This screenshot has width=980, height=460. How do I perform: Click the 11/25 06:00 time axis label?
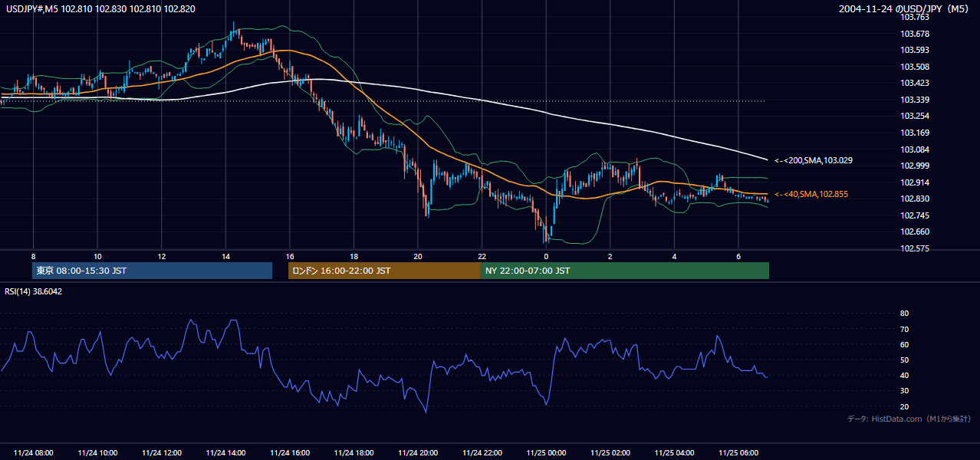click(x=740, y=453)
